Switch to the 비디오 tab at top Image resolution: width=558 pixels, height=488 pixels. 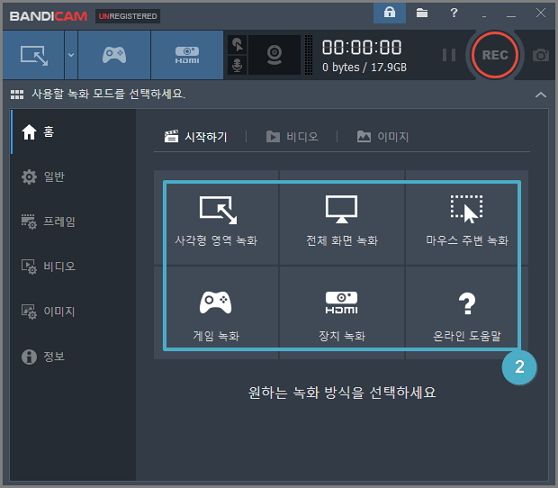(292, 137)
